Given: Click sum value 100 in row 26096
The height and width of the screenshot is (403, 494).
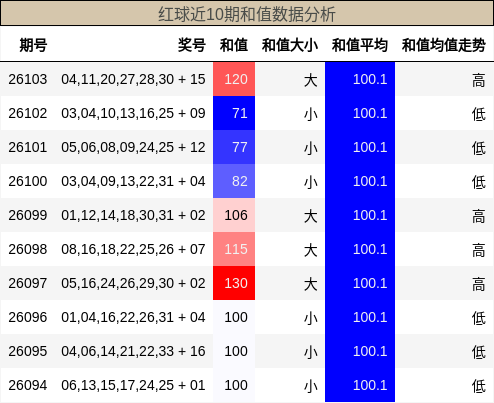Looking at the screenshot, I should coord(236,317).
